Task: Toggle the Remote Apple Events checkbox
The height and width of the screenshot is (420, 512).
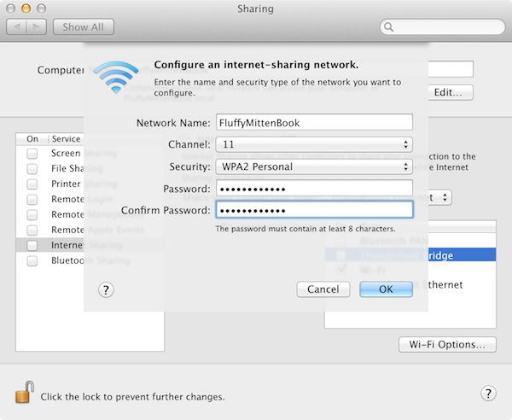Action: pos(32,230)
